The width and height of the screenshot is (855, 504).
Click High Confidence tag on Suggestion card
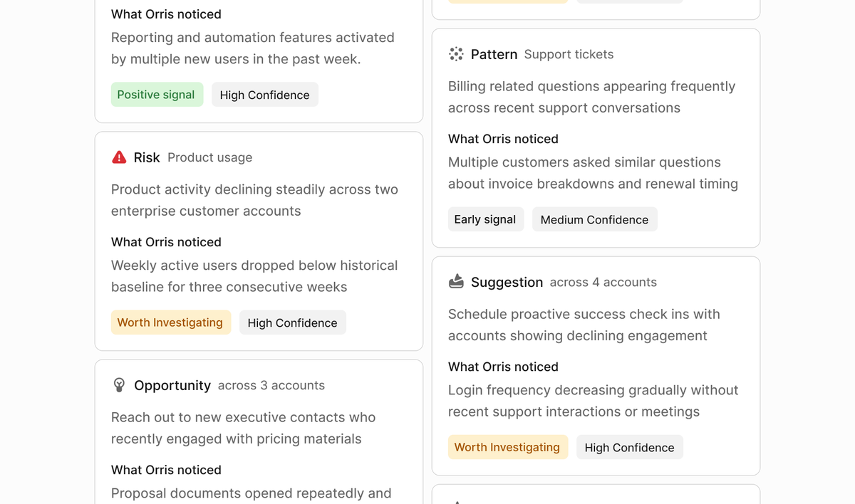[629, 447]
